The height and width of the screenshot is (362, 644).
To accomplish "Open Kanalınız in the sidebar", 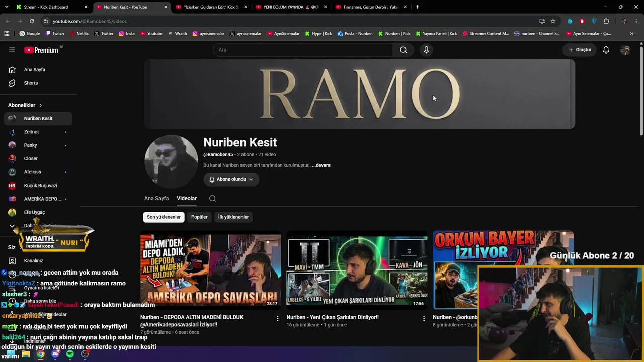I will pos(38,261).
